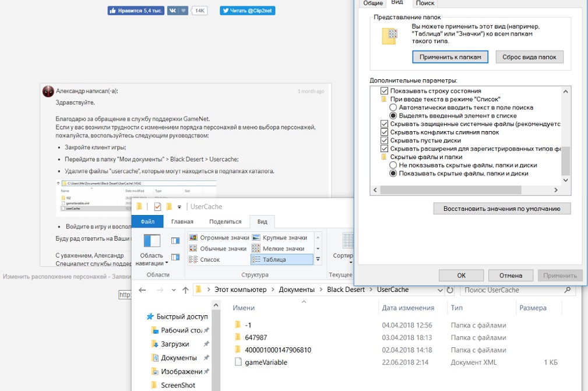Viewport: 588px width, 391px height.
Task: Click the Отмена button
Action: coord(510,276)
